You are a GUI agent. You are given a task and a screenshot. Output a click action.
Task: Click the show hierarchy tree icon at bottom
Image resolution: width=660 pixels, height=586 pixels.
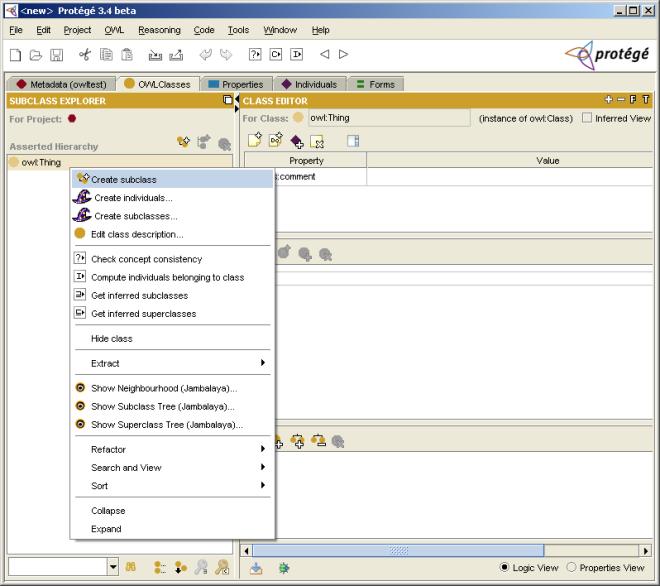(x=160, y=567)
